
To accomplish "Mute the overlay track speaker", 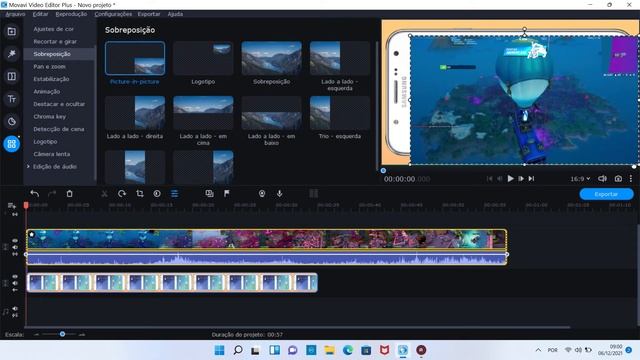I will 15,283.
